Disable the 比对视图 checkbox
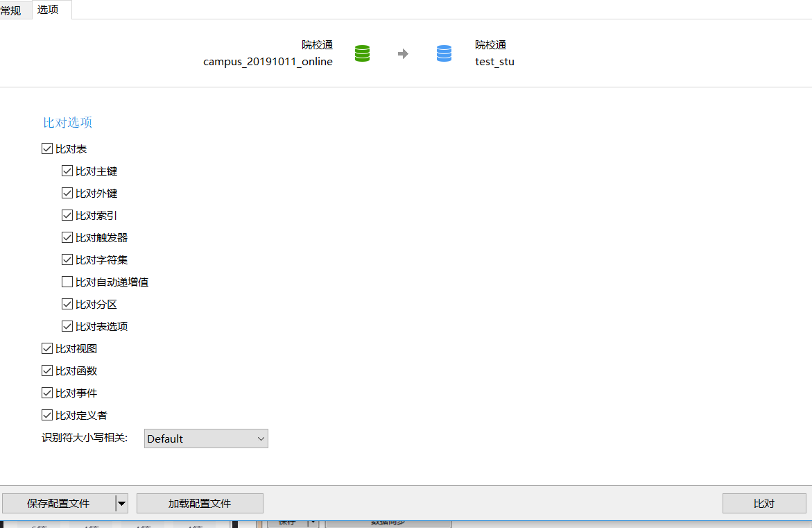This screenshot has height=528, width=812. point(47,348)
